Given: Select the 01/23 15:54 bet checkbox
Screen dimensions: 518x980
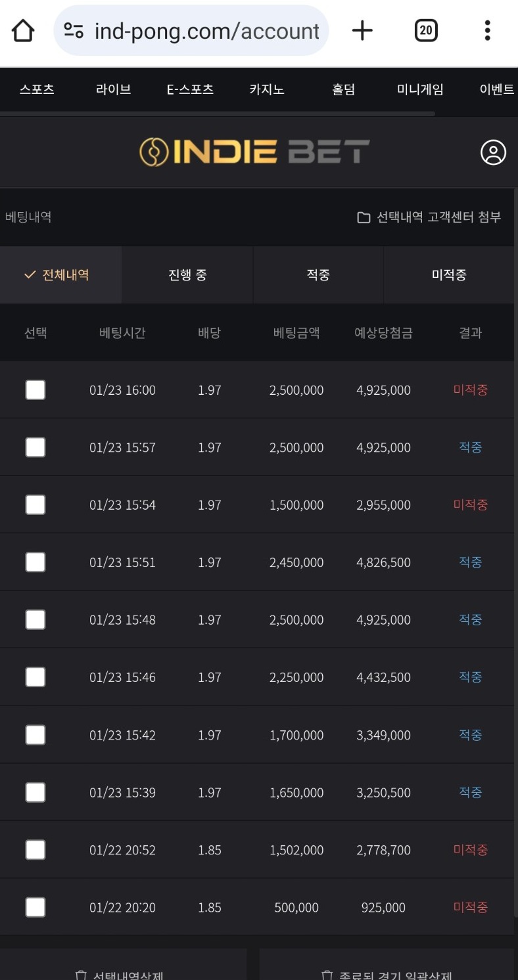Looking at the screenshot, I should click(x=35, y=505).
